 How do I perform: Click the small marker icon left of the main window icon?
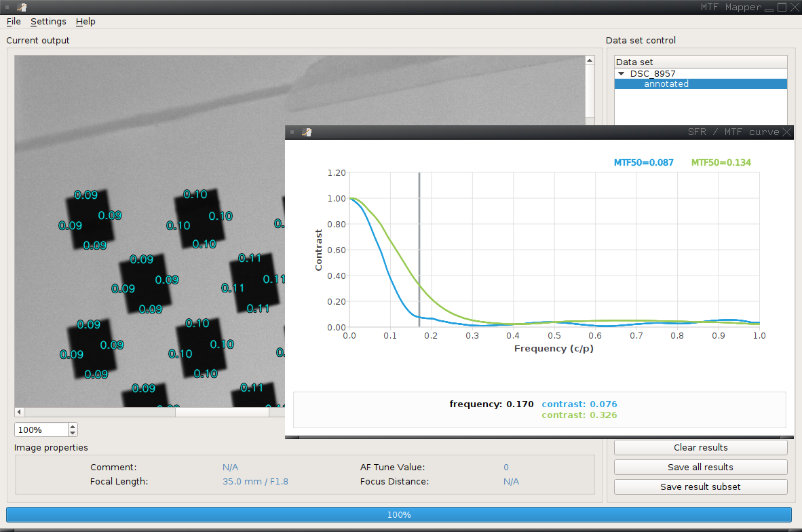point(7,7)
